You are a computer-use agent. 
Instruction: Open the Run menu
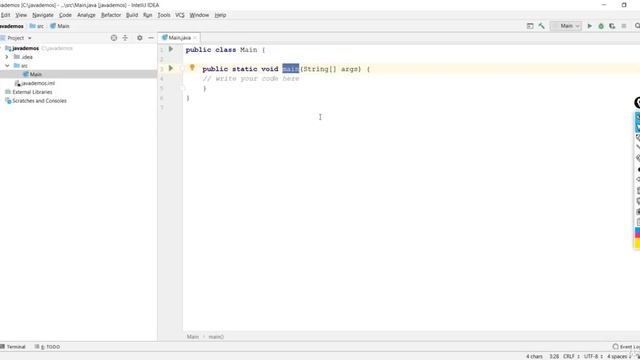tap(148, 15)
